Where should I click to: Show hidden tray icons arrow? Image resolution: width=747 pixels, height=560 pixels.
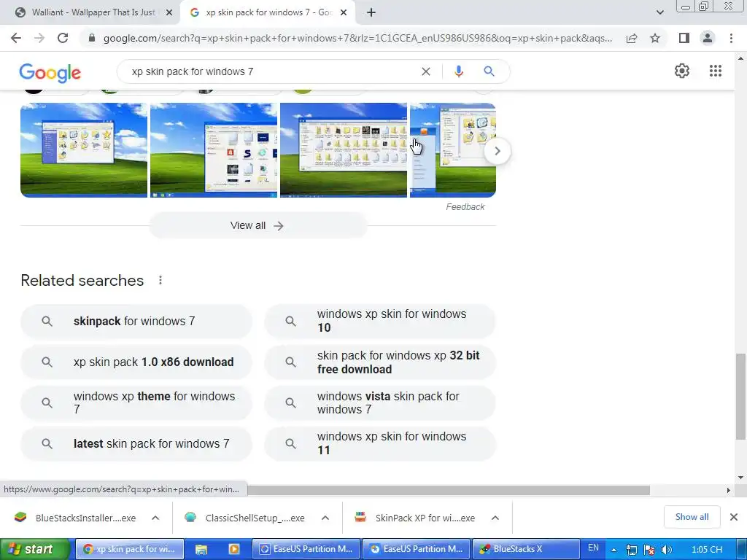[x=614, y=550]
